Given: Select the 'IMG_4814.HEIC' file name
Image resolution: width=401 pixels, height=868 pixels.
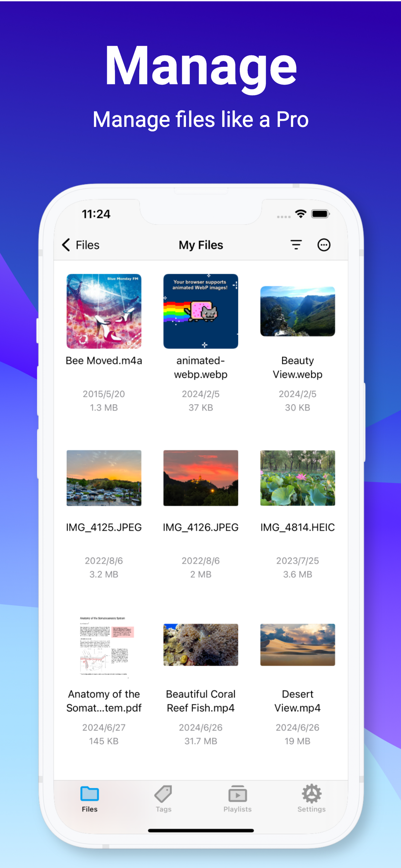Looking at the screenshot, I should 298,527.
